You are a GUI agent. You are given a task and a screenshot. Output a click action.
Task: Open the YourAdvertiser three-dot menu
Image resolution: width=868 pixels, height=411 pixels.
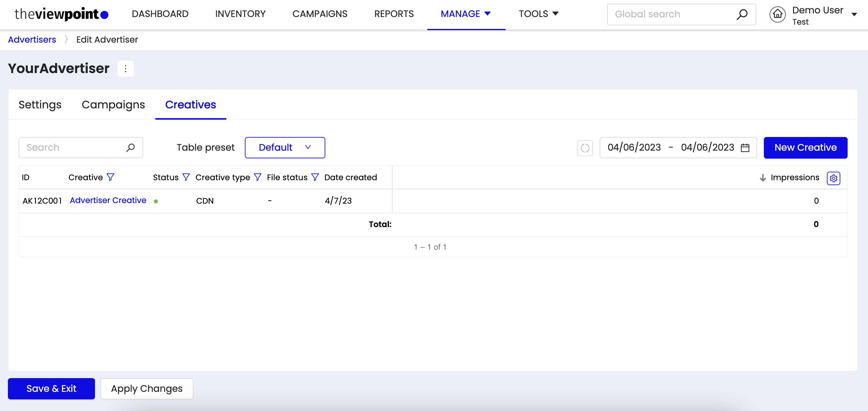tap(125, 69)
